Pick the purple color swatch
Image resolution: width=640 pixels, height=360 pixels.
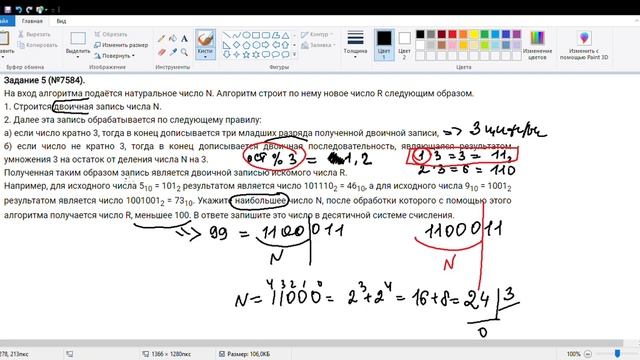tap(517, 35)
